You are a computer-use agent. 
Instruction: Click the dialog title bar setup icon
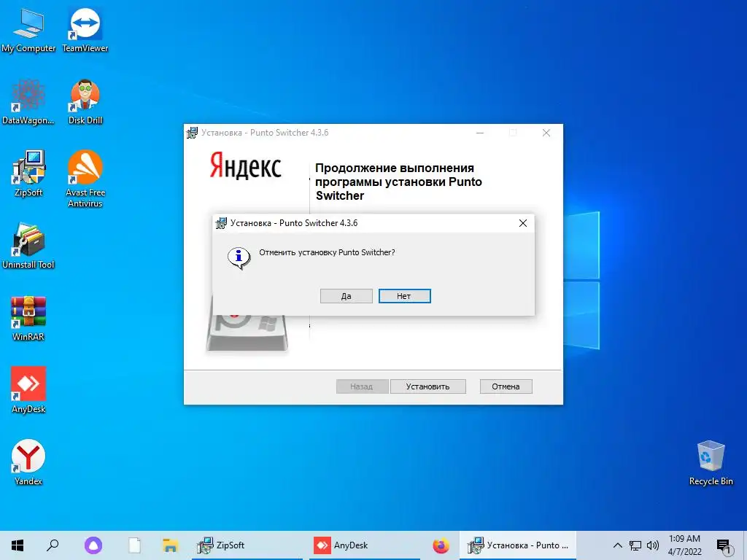tap(221, 223)
